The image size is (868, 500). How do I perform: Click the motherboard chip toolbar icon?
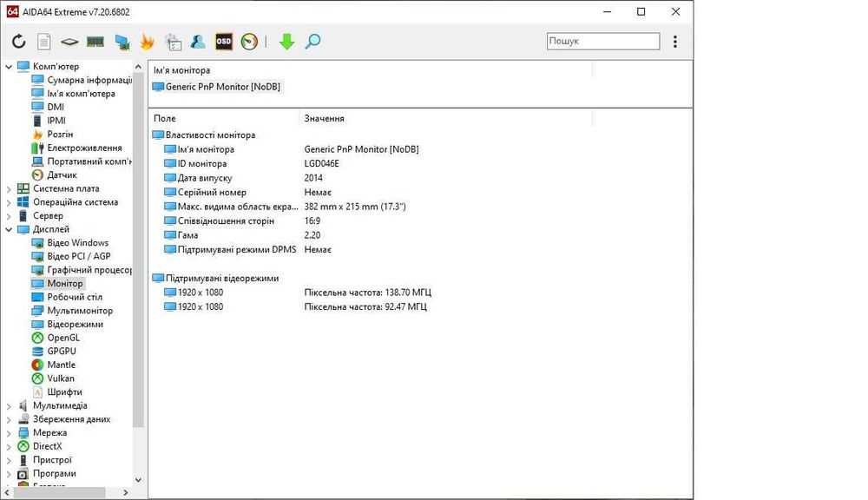point(69,42)
